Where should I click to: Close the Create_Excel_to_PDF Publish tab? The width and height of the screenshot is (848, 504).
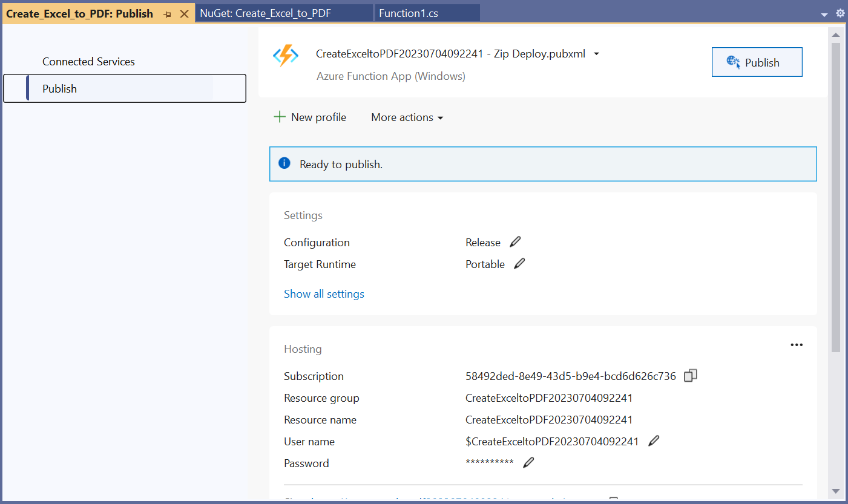[x=185, y=14]
